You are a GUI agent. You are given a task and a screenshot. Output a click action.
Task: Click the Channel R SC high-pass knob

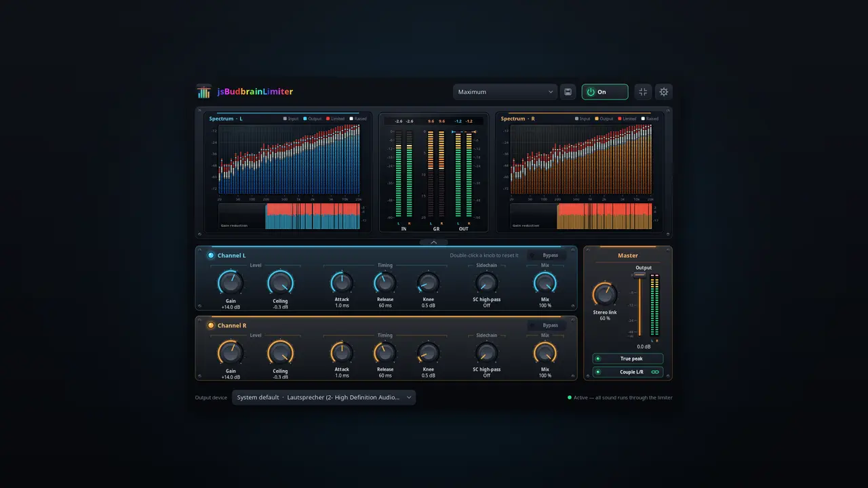click(x=487, y=352)
